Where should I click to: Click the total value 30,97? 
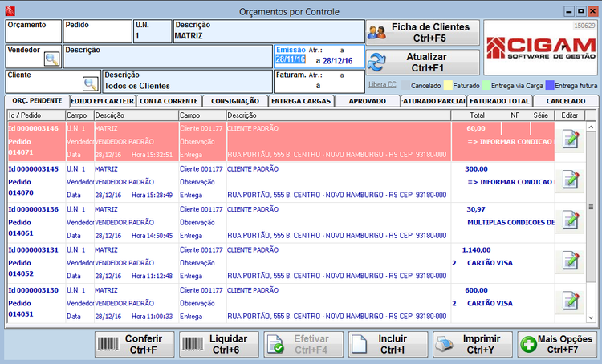coord(476,209)
